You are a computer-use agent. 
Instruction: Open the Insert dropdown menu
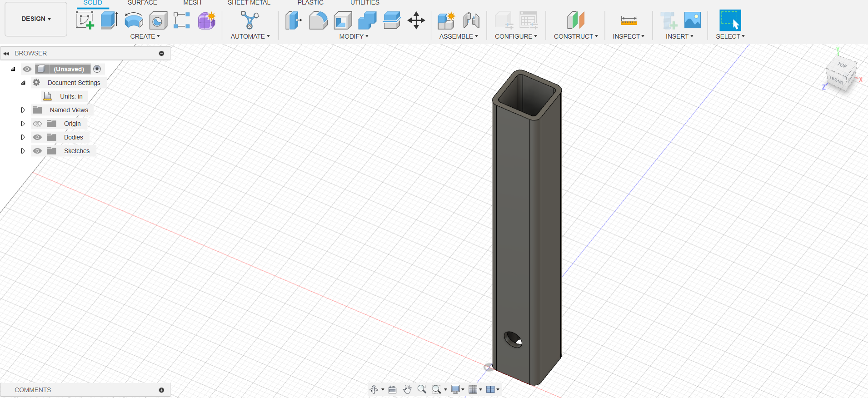pos(679,36)
